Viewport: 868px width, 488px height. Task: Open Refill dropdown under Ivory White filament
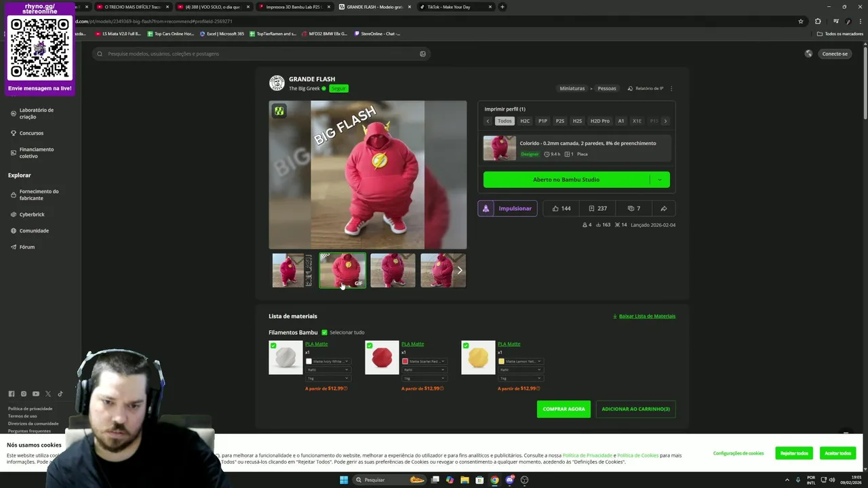(x=328, y=370)
